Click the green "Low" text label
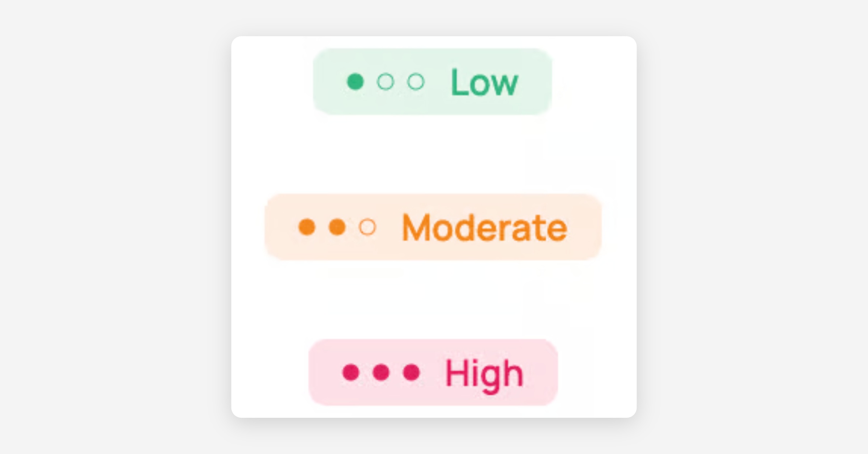 point(484,83)
